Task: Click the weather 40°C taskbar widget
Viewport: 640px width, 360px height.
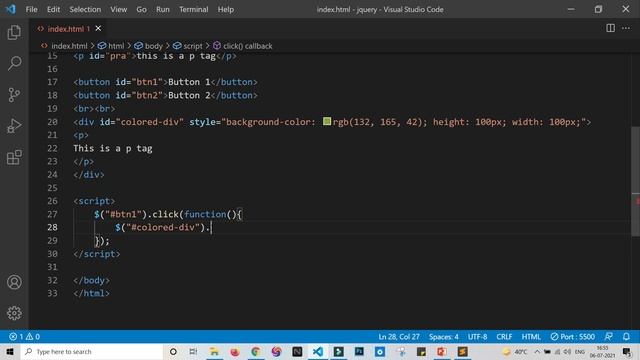Action: click(x=515, y=351)
